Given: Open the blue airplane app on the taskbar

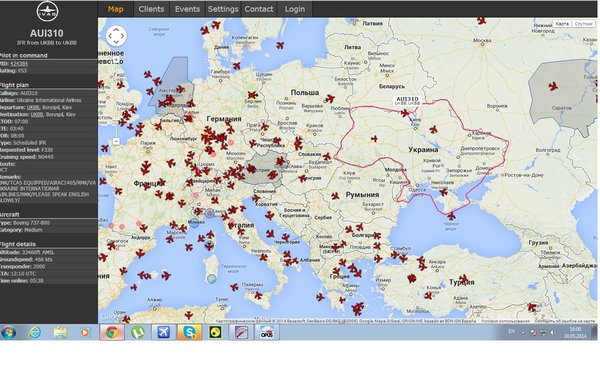Looking at the screenshot, I should coord(163,332).
